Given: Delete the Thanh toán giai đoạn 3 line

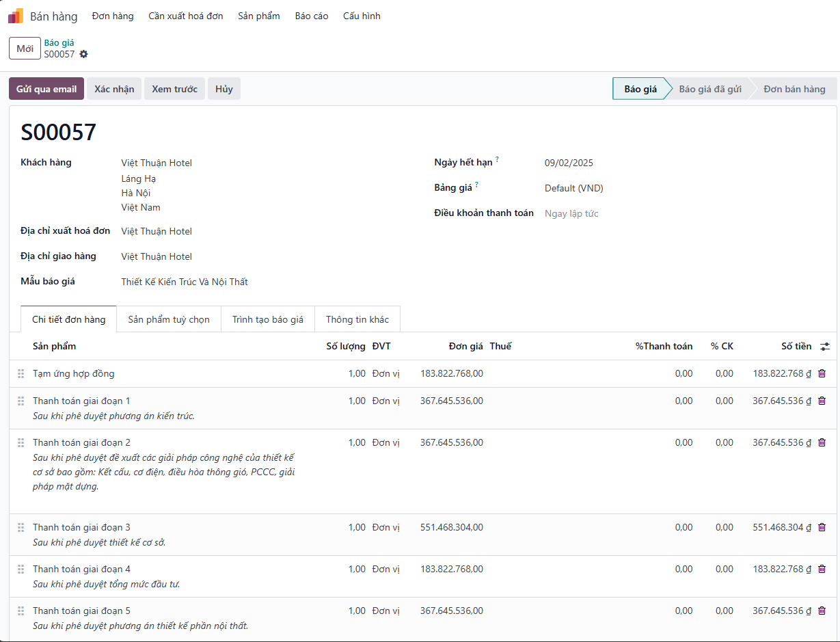Looking at the screenshot, I should [x=822, y=527].
